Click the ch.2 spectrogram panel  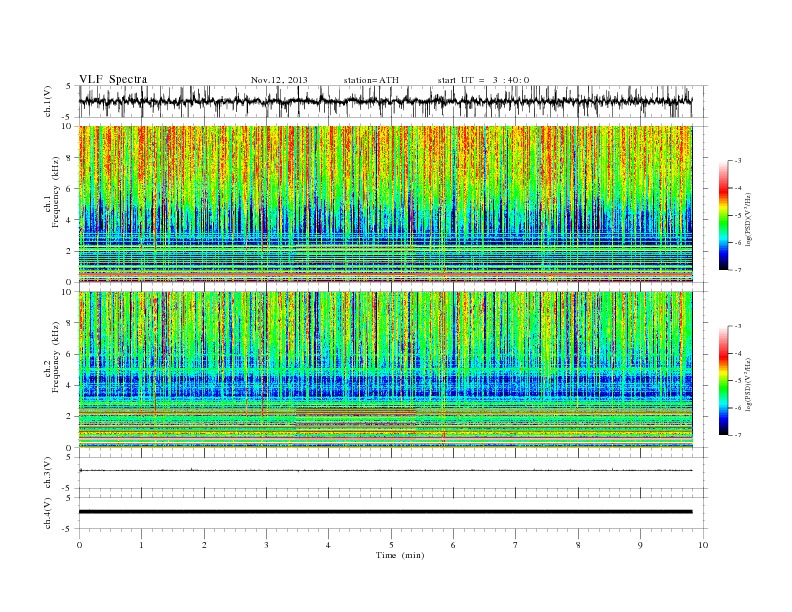(385, 370)
